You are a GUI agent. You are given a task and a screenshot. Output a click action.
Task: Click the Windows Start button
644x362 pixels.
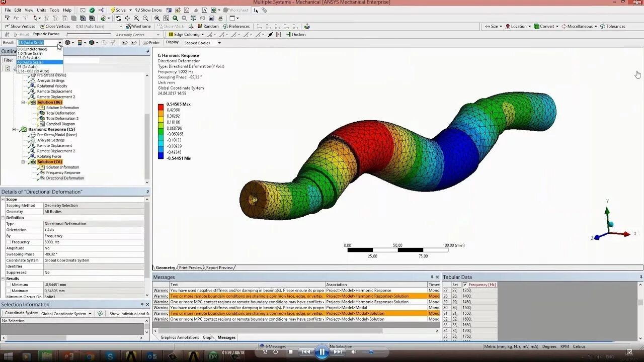9,356
